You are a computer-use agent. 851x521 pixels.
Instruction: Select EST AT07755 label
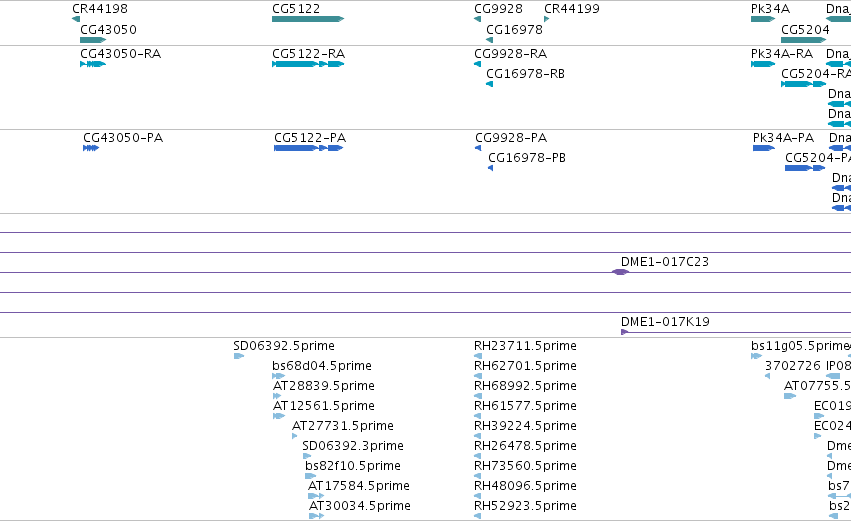coord(817,386)
